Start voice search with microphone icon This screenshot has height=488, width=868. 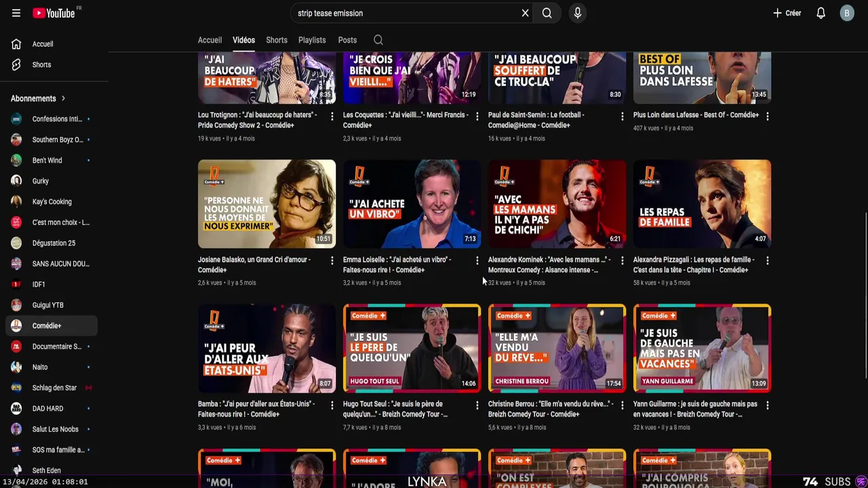[578, 13]
